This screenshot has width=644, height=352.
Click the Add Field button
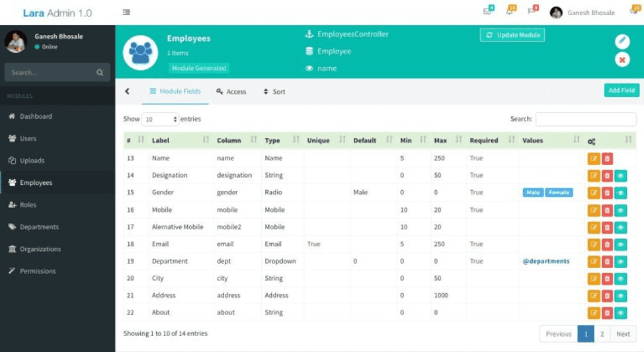[622, 90]
